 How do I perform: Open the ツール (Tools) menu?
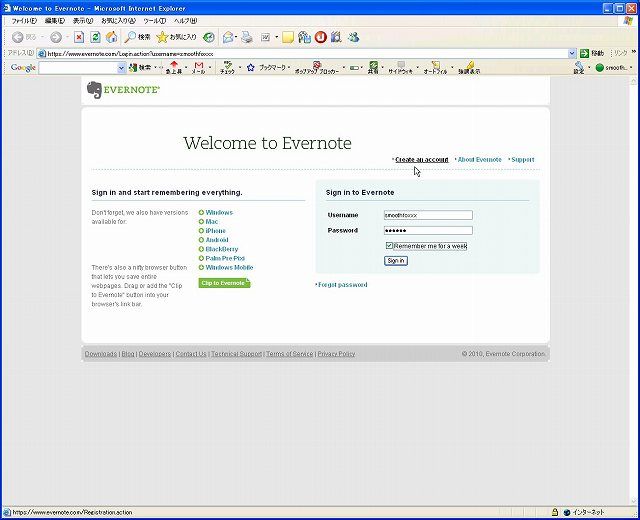coord(155,20)
